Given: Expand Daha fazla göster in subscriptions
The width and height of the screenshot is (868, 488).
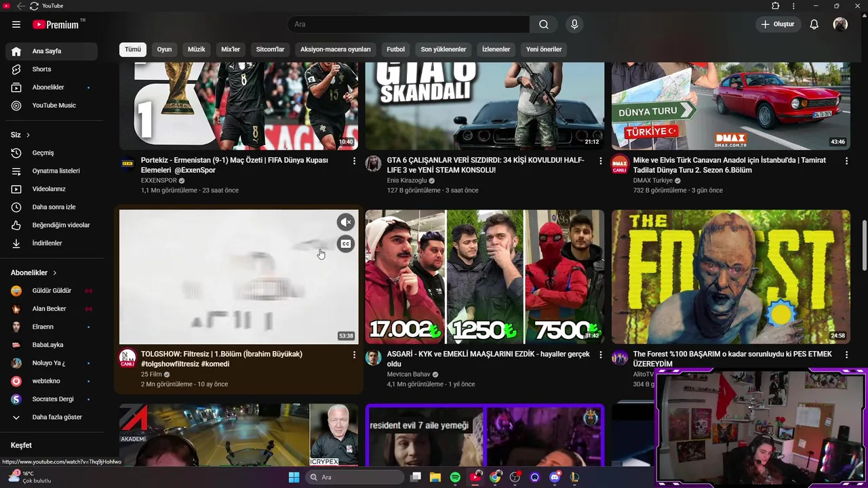Looking at the screenshot, I should (x=52, y=418).
